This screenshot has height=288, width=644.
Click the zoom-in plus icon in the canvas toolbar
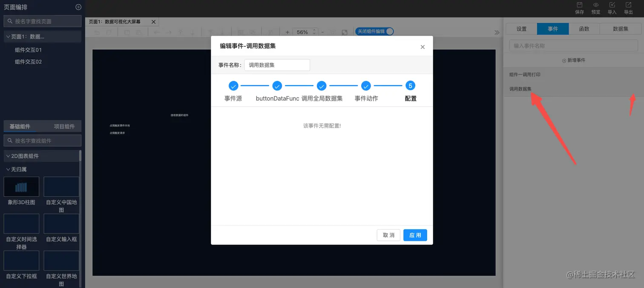287,32
